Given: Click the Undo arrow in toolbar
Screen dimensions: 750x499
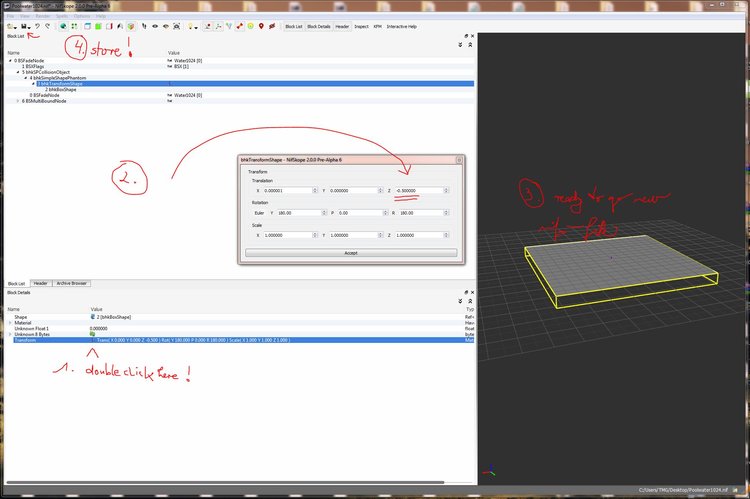Looking at the screenshot, I should pos(37,26).
